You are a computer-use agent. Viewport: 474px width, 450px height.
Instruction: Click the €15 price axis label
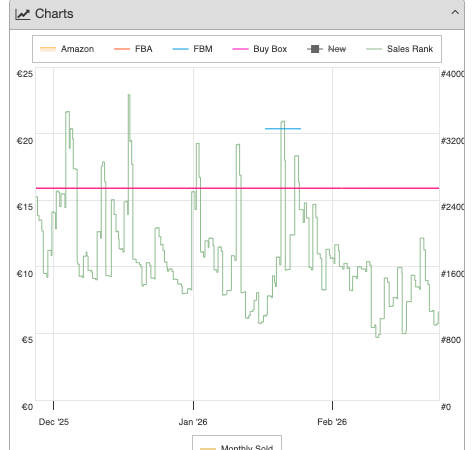click(x=25, y=207)
